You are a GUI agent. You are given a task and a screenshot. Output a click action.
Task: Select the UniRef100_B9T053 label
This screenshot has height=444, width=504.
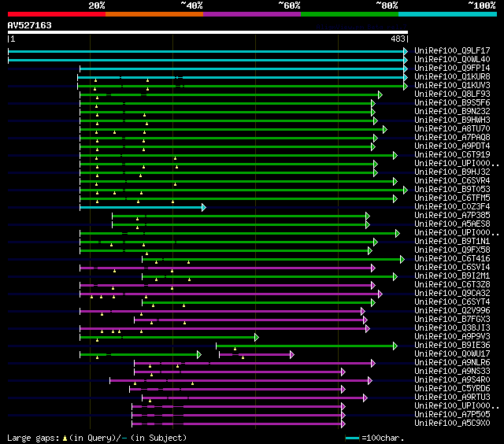[x=452, y=190]
